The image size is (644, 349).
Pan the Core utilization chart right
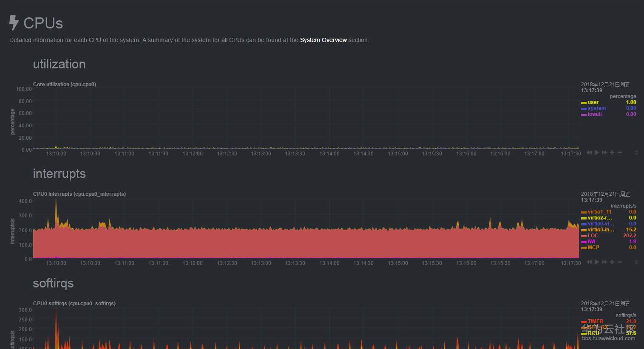click(604, 152)
